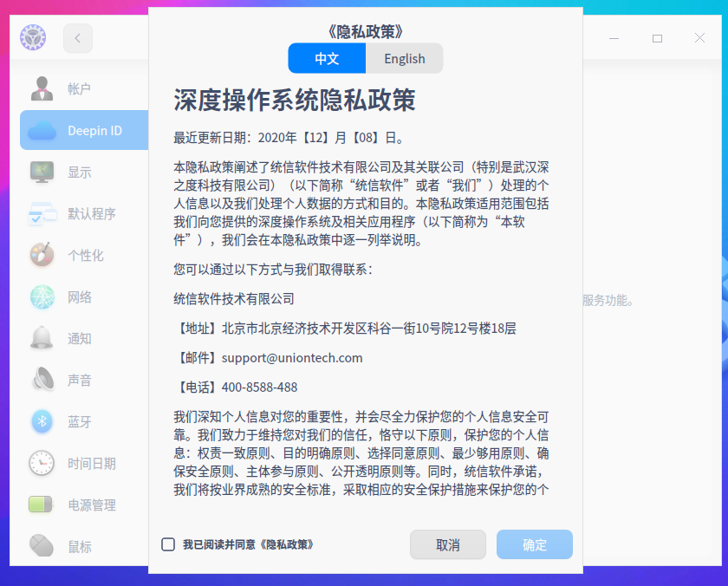Click the 确定 confirm button
This screenshot has height=586, width=728.
pos(535,544)
